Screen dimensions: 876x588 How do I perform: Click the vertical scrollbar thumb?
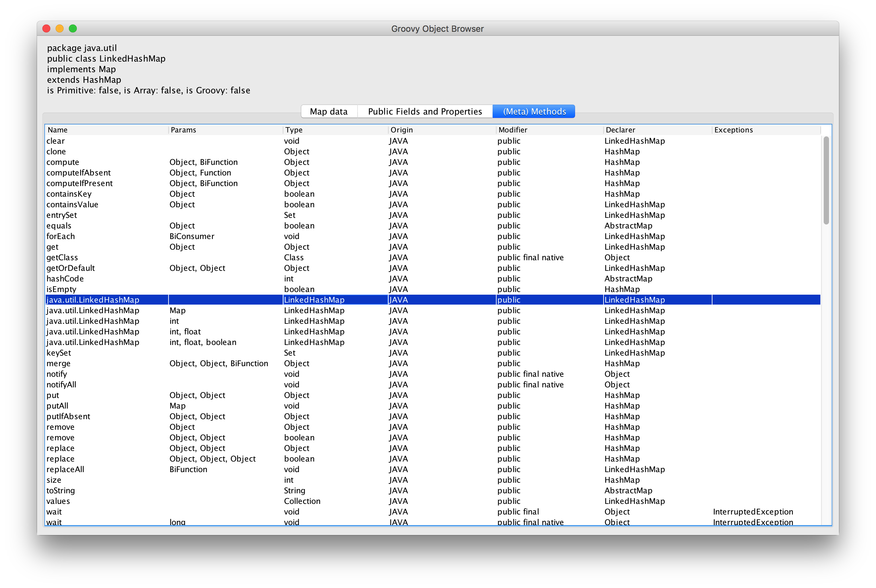(x=826, y=180)
